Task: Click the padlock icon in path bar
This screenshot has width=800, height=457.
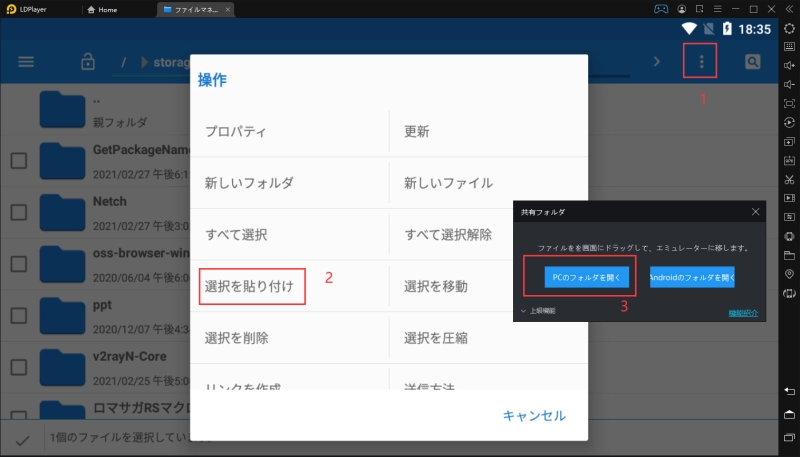Action: [x=88, y=62]
